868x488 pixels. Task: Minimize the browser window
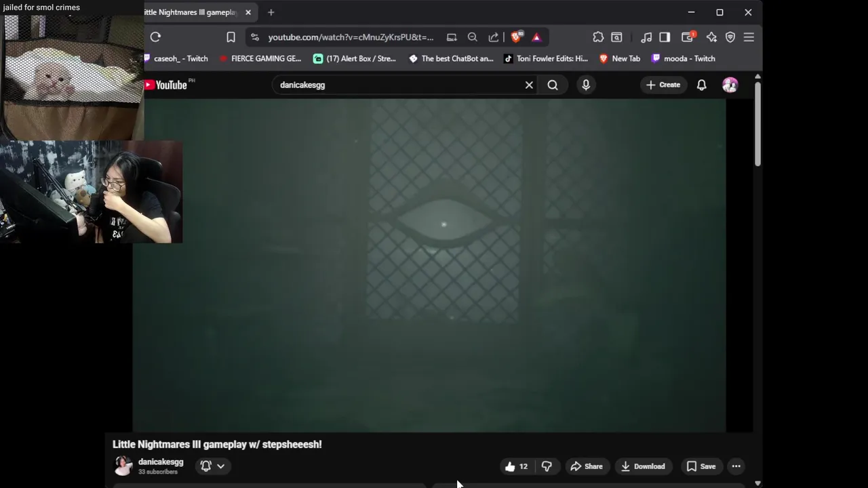click(x=691, y=12)
